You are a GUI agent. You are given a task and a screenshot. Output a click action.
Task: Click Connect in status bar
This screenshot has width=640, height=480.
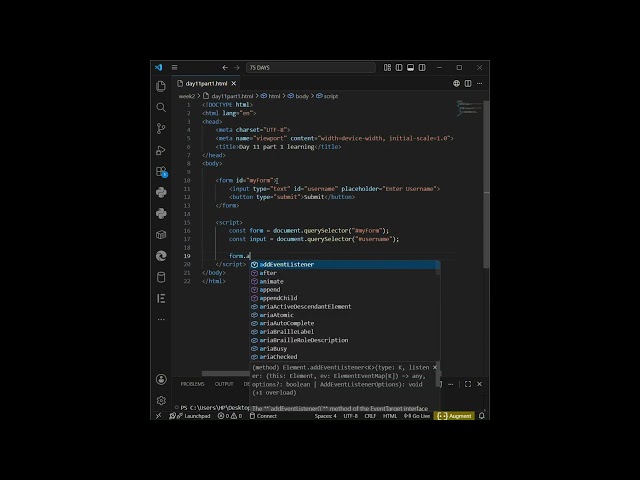[x=263, y=416]
